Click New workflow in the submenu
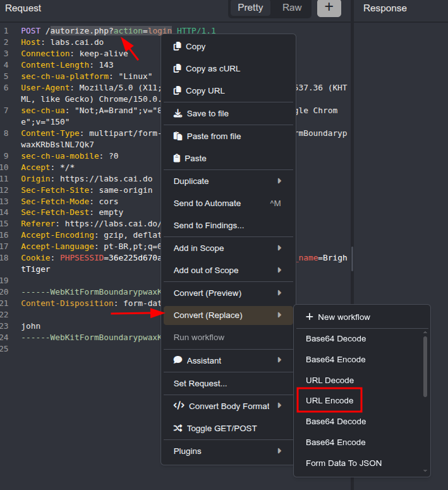This screenshot has height=490, width=448. pyautogui.click(x=362, y=317)
